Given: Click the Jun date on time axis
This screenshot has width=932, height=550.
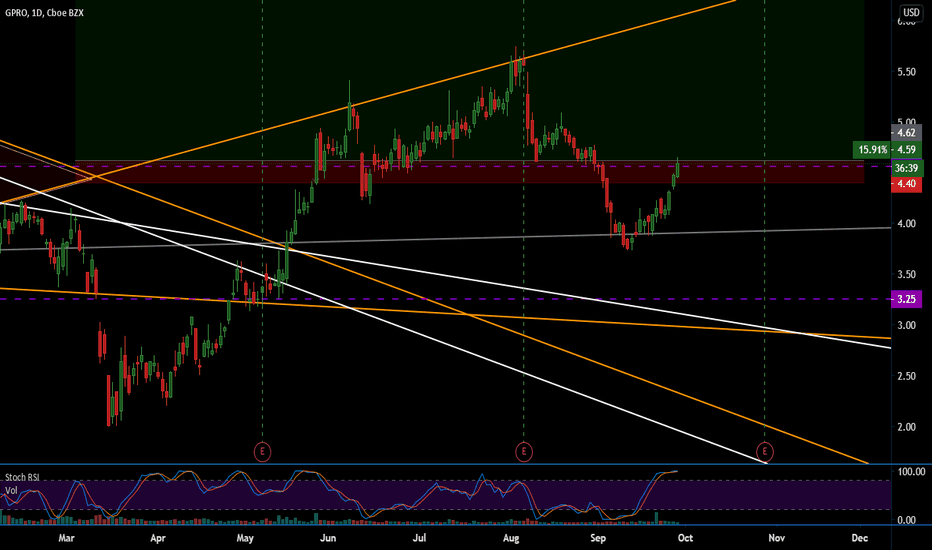Looking at the screenshot, I should 328,538.
